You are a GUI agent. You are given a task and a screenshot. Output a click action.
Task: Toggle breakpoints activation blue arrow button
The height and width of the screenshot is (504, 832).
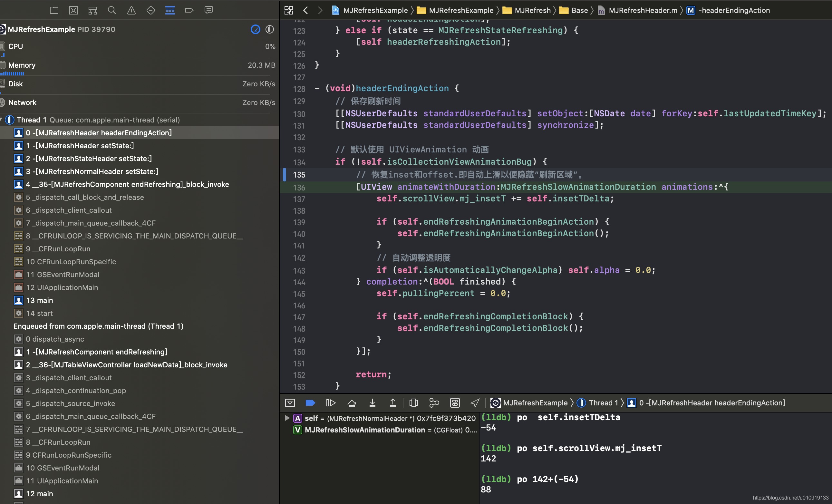point(310,403)
